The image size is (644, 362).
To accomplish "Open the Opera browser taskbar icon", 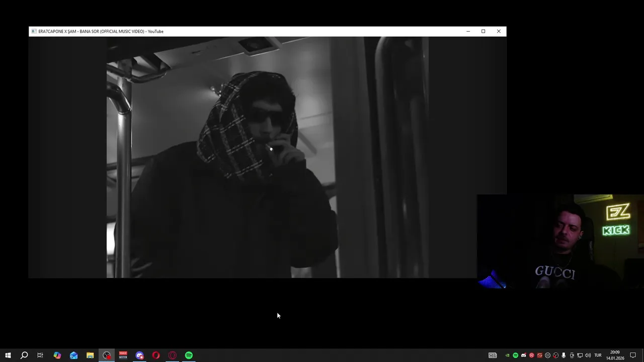I will click(156, 355).
